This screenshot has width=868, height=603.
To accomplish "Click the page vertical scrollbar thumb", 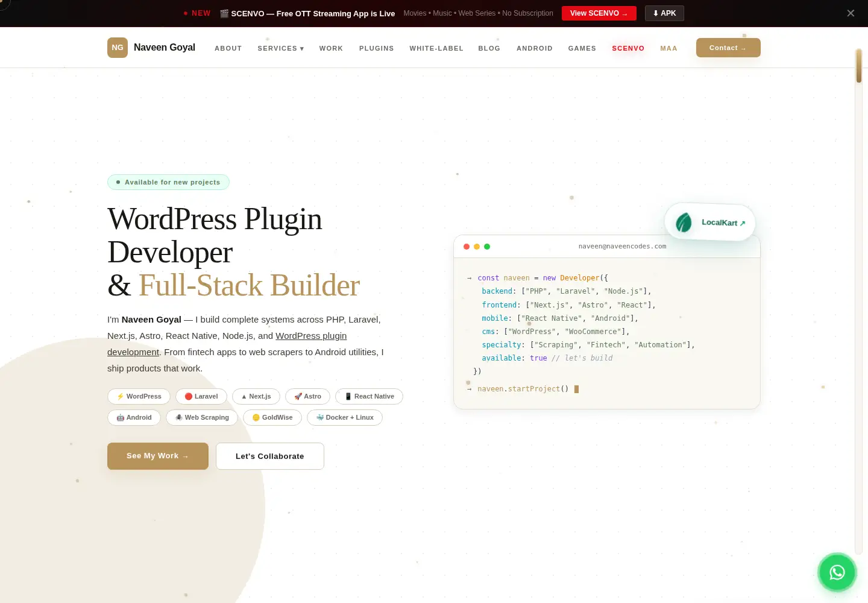I will (859, 66).
